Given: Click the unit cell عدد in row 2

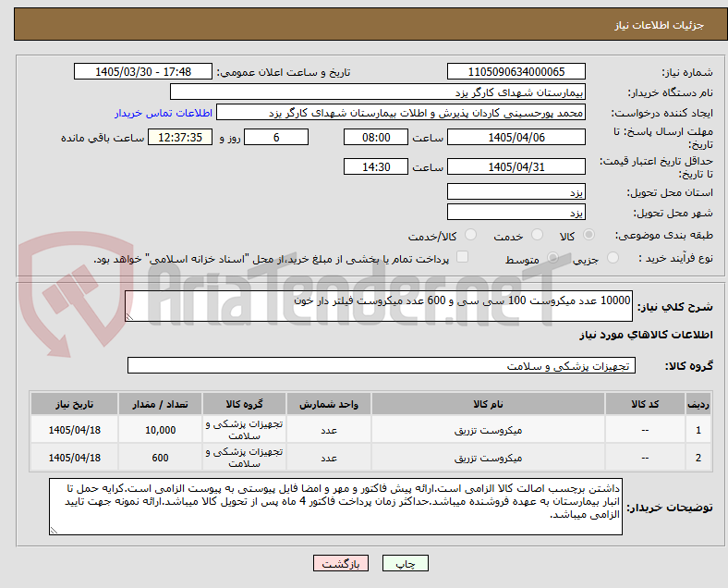Looking at the screenshot, I should 329,458.
